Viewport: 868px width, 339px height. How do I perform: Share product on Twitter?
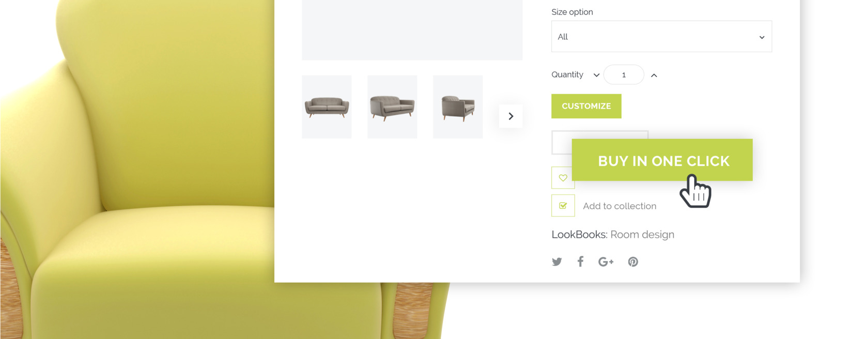[556, 261]
